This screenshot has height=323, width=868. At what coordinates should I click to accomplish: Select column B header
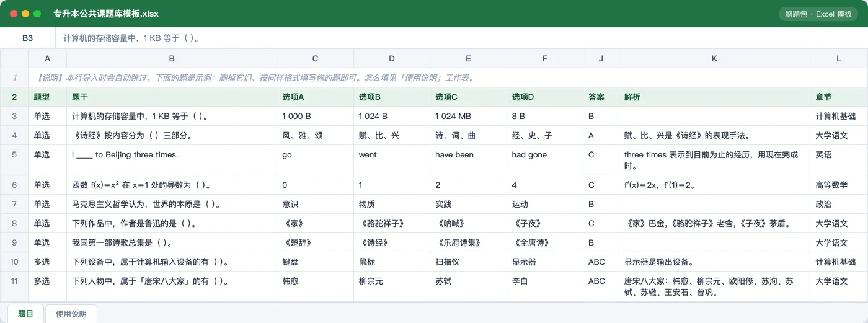[172, 59]
